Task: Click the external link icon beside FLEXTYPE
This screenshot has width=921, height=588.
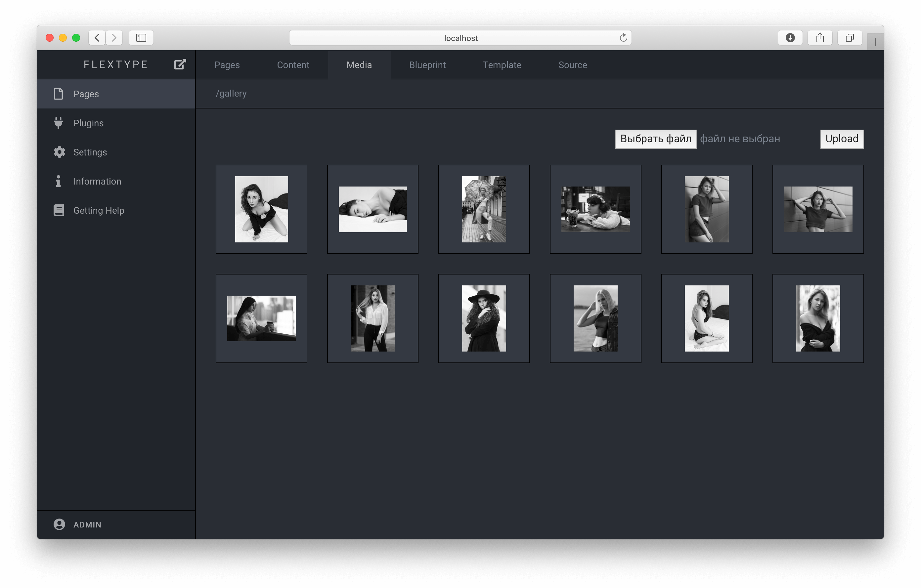Action: click(180, 64)
